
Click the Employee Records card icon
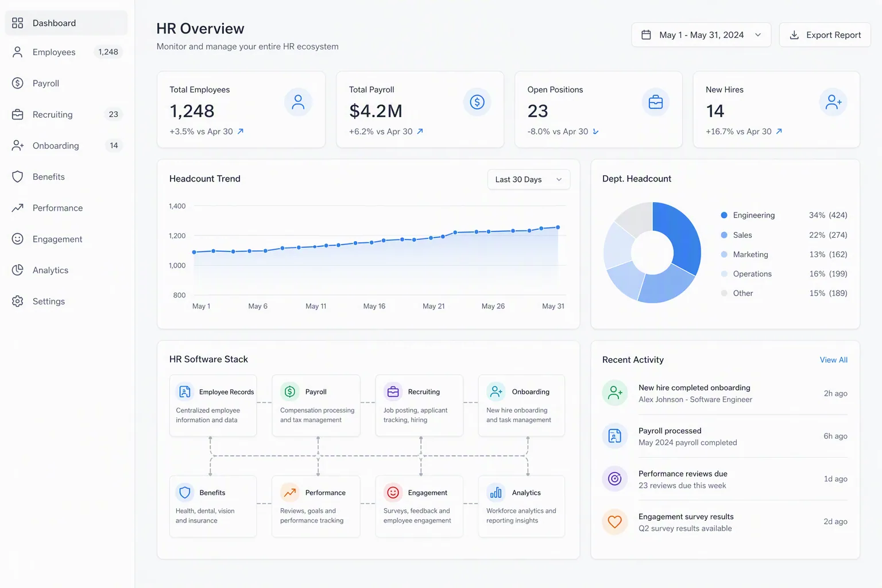[x=185, y=392]
